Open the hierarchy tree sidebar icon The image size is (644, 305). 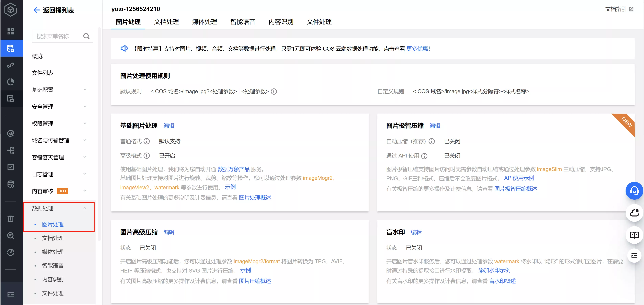click(11, 150)
